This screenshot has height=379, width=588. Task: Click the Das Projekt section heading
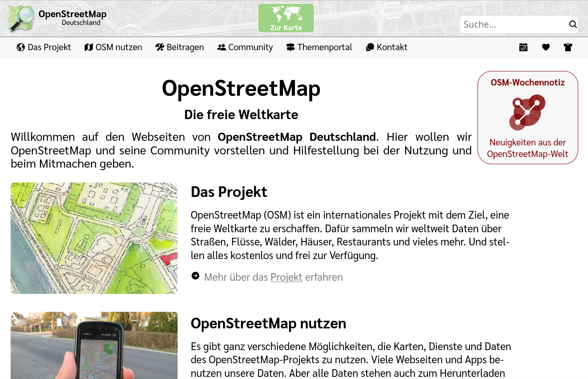click(229, 192)
